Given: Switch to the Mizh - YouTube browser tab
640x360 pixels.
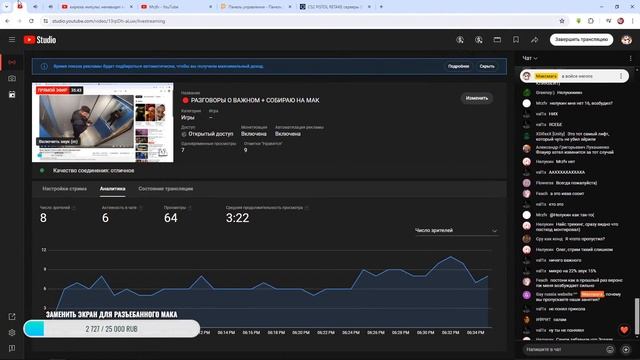Looking at the screenshot, I should point(176,7).
